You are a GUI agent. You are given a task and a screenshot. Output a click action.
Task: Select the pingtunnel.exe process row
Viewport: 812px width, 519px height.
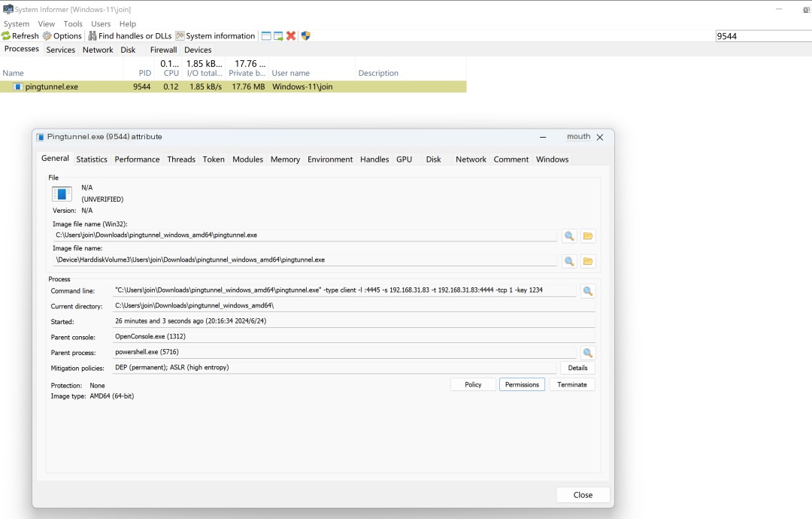pyautogui.click(x=233, y=86)
